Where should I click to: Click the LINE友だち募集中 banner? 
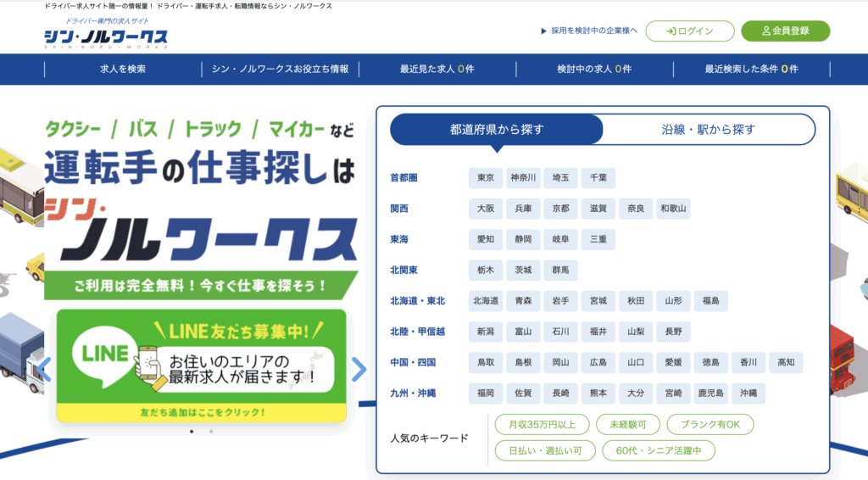pyautogui.click(x=202, y=365)
